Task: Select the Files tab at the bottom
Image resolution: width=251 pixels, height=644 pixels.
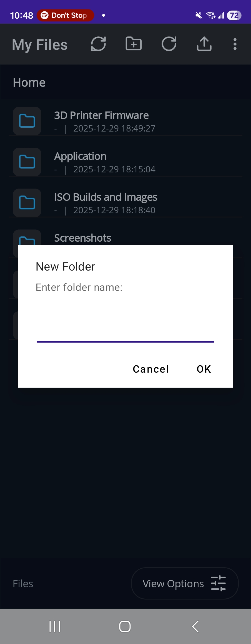Action: 22,584
